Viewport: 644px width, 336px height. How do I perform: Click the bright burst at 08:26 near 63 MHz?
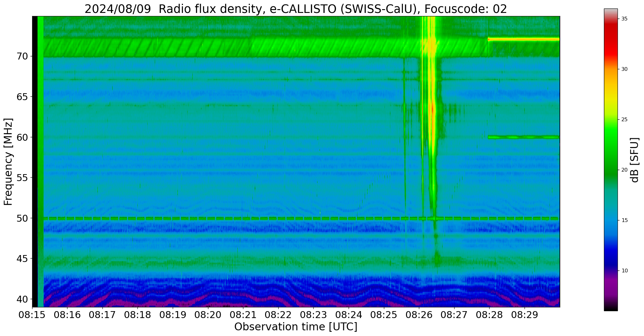[432, 110]
